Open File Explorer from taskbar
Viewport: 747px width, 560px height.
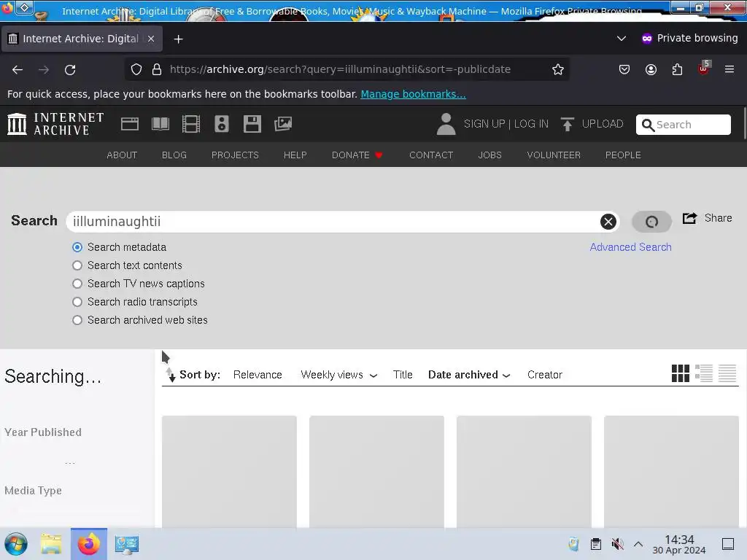[x=51, y=544]
